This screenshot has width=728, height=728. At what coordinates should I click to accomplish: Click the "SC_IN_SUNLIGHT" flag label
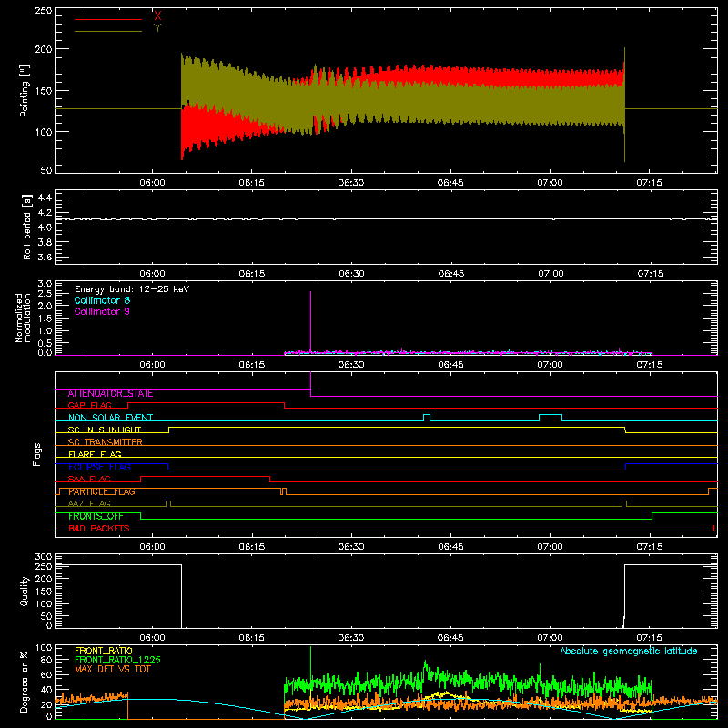pos(105,430)
